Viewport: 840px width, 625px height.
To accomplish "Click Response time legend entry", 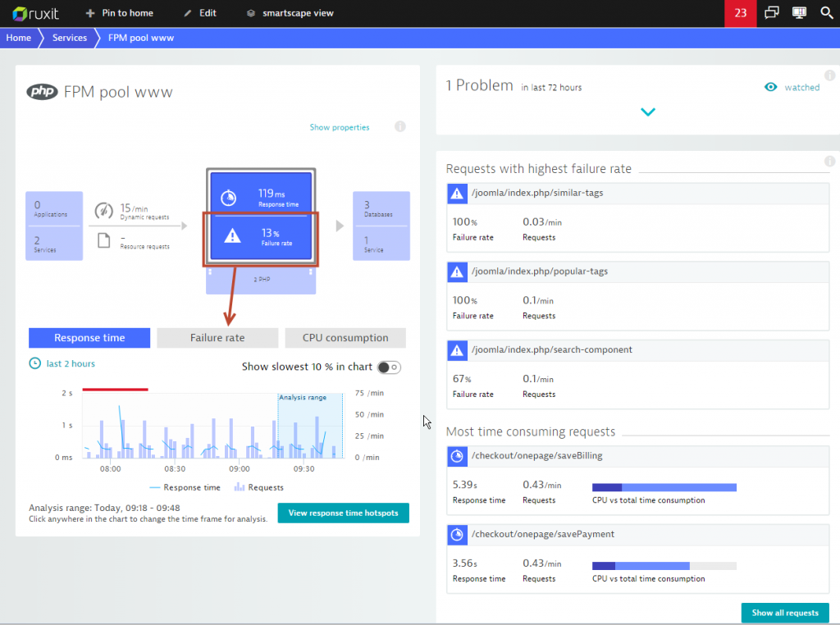I will pyautogui.click(x=185, y=487).
